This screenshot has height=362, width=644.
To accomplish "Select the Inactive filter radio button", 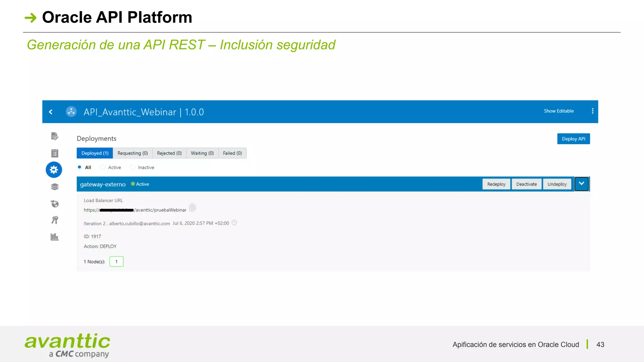I will [x=132, y=167].
